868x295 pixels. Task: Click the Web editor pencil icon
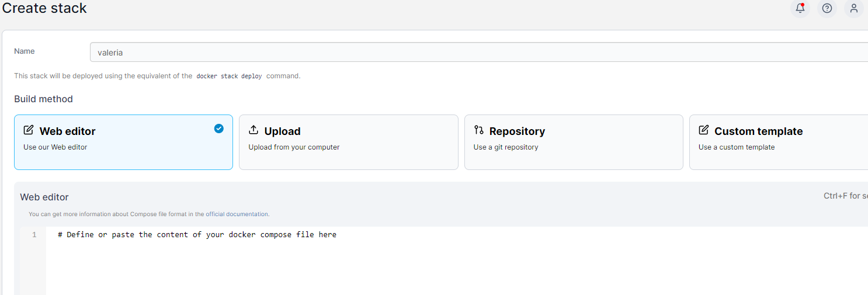coord(29,130)
